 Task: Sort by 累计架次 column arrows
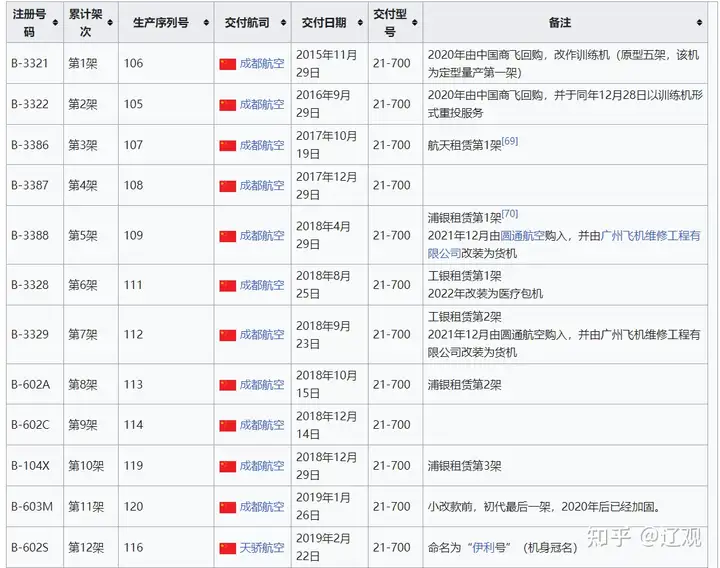click(x=110, y=22)
